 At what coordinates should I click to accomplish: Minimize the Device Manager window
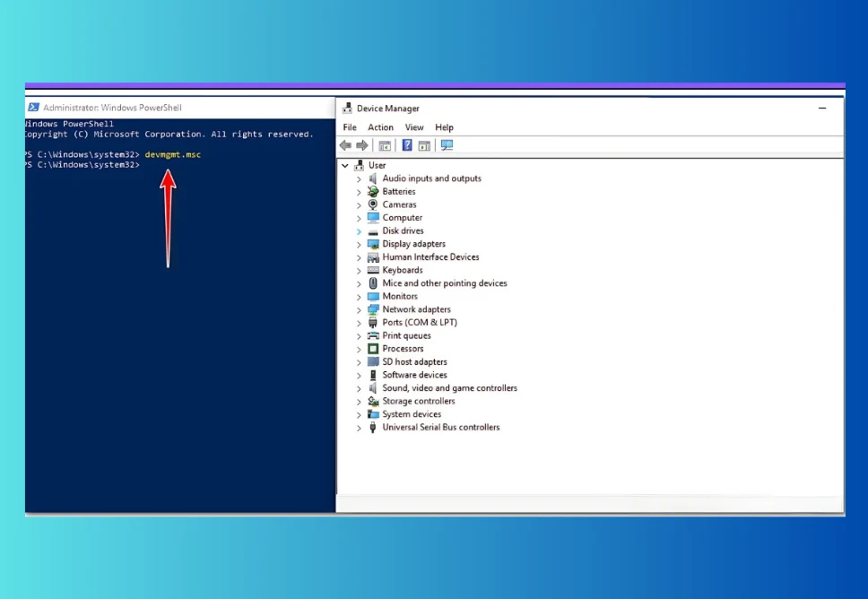(x=822, y=108)
